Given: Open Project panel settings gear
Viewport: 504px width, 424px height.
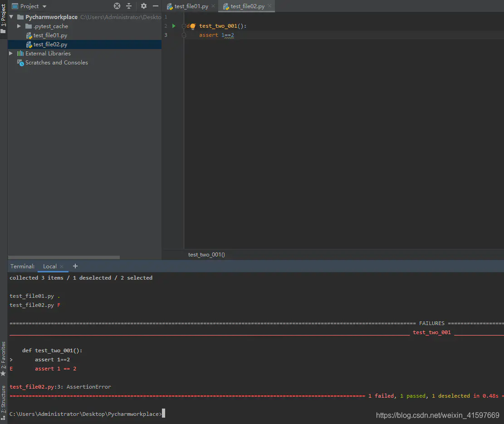Looking at the screenshot, I should 144,6.
